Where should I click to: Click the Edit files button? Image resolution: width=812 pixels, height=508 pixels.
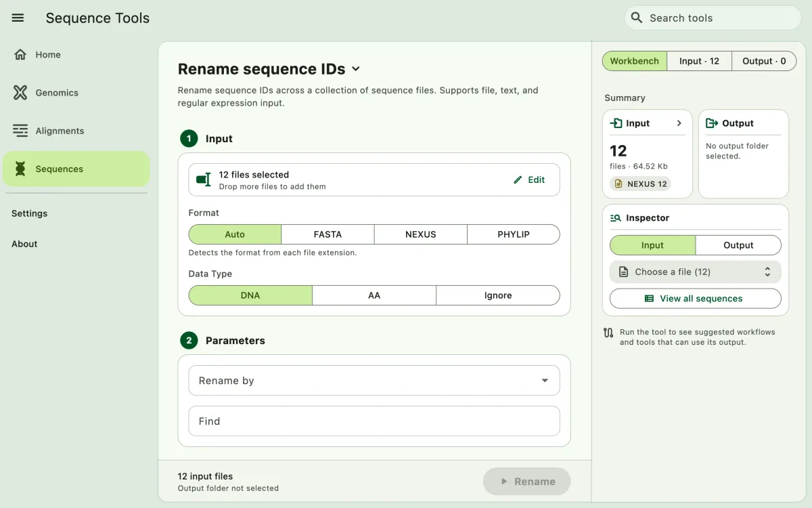[x=529, y=179]
